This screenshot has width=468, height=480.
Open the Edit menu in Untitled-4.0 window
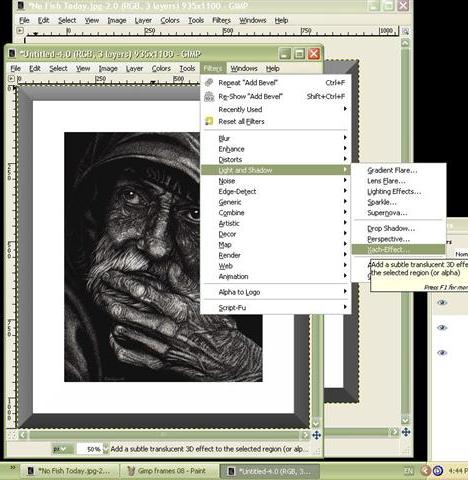(35, 68)
